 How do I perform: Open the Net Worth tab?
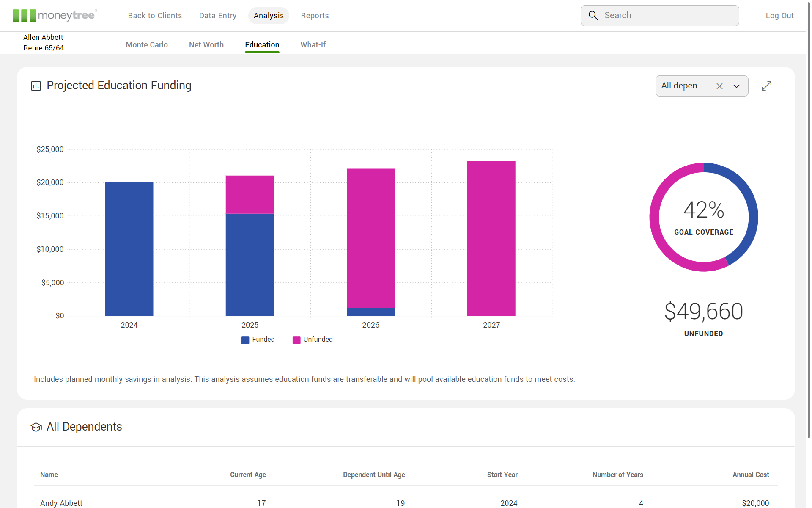[x=206, y=45]
